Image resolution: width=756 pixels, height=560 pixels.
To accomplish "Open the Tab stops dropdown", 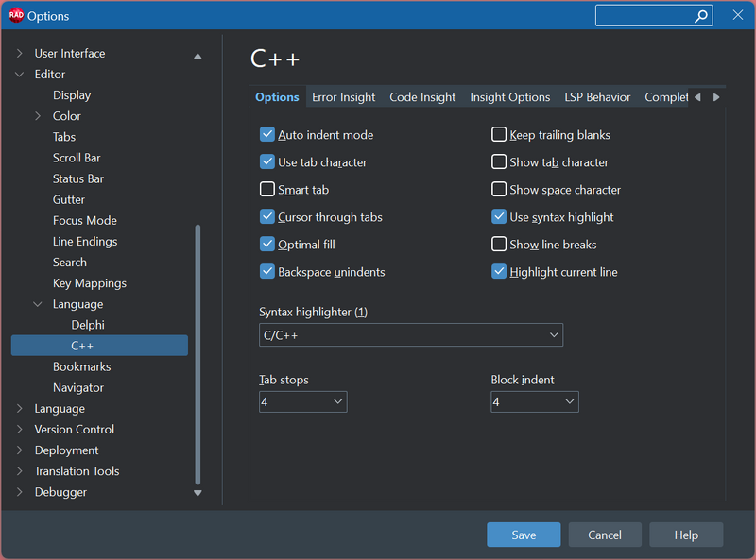I will coord(302,402).
